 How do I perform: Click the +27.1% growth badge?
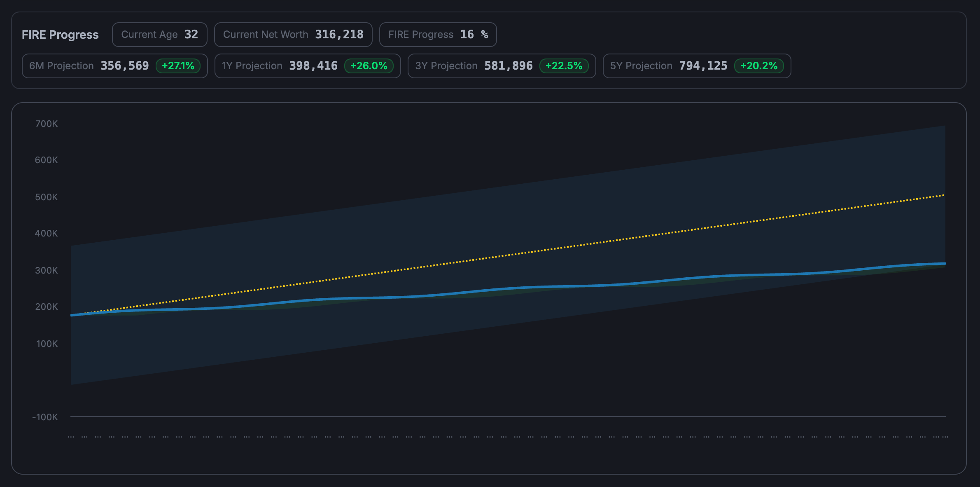pyautogui.click(x=178, y=66)
